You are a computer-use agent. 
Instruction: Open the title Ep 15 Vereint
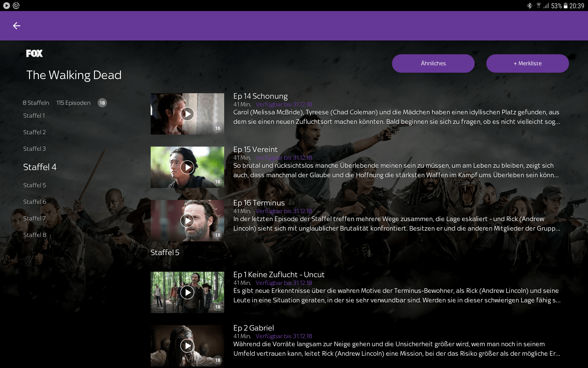click(255, 150)
